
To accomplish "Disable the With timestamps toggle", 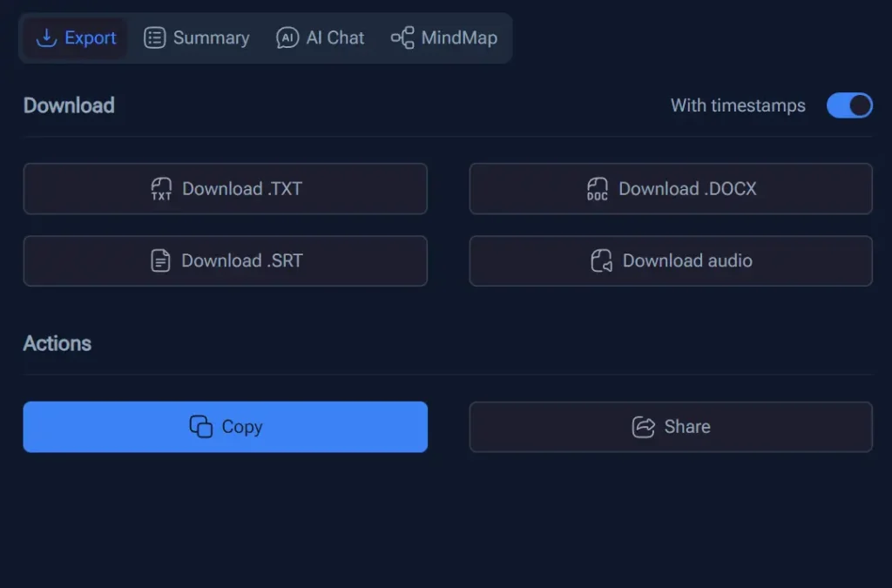I will click(849, 105).
